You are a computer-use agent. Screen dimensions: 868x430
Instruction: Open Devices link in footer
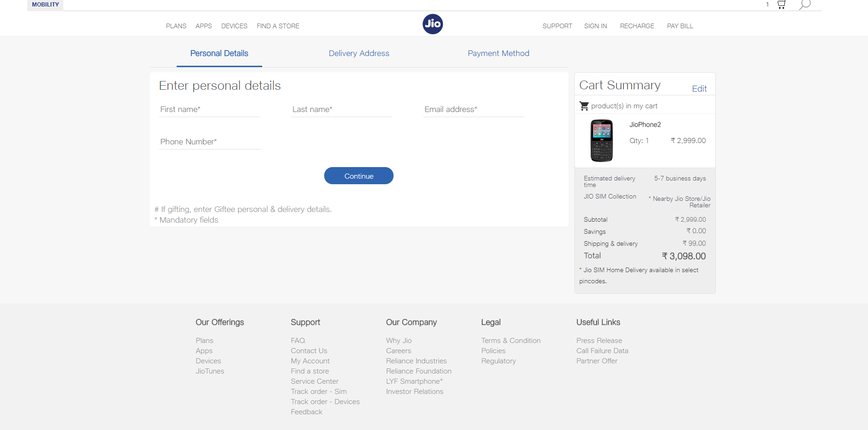208,361
